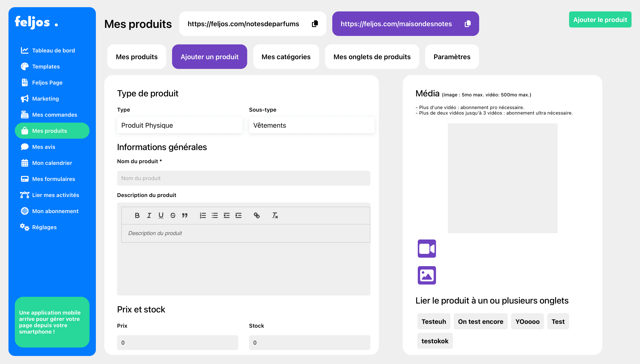Open the Vêtements sous-type dropdown

click(311, 125)
